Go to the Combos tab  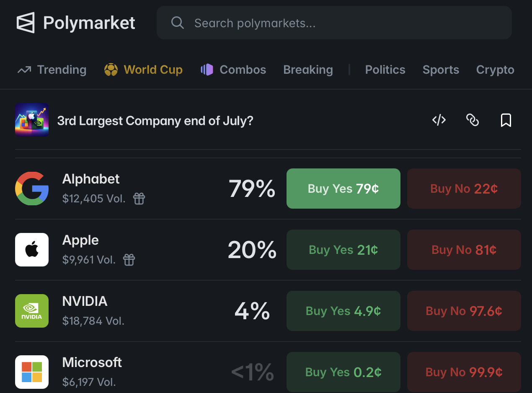[233, 70]
